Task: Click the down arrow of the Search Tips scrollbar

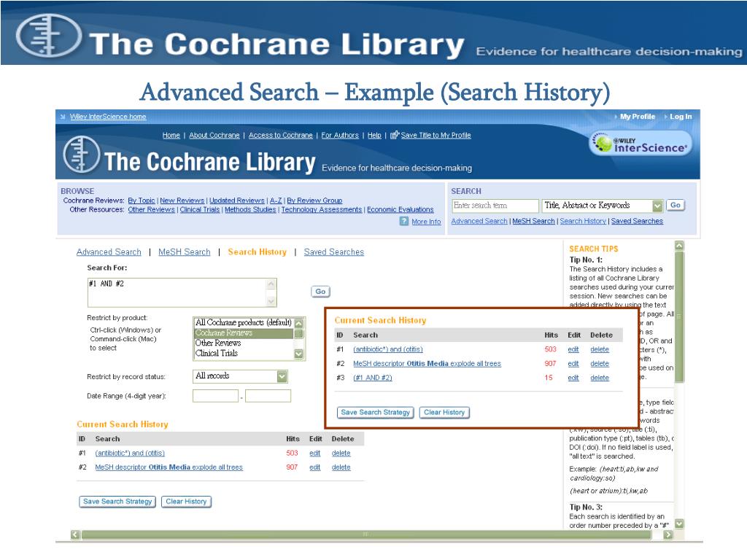Action: (x=679, y=524)
